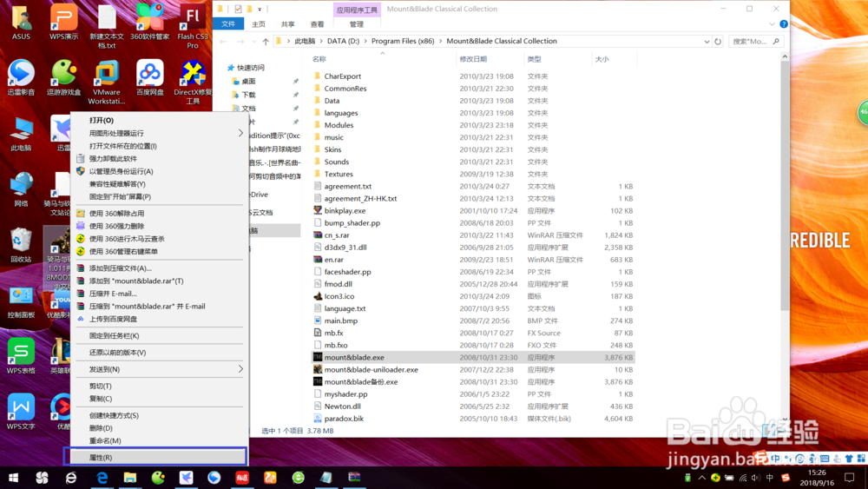Select binkplay.exe file icon
The image size is (868, 489).
(317, 210)
